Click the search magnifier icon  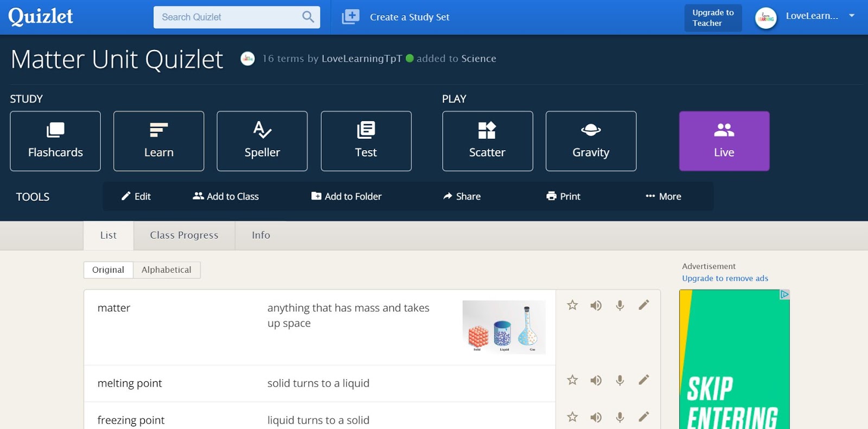(x=308, y=17)
